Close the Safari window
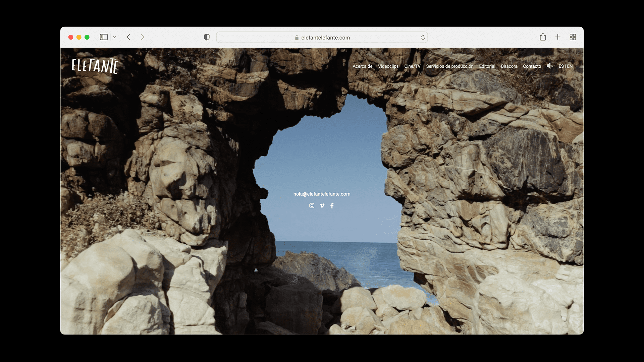 click(x=71, y=37)
